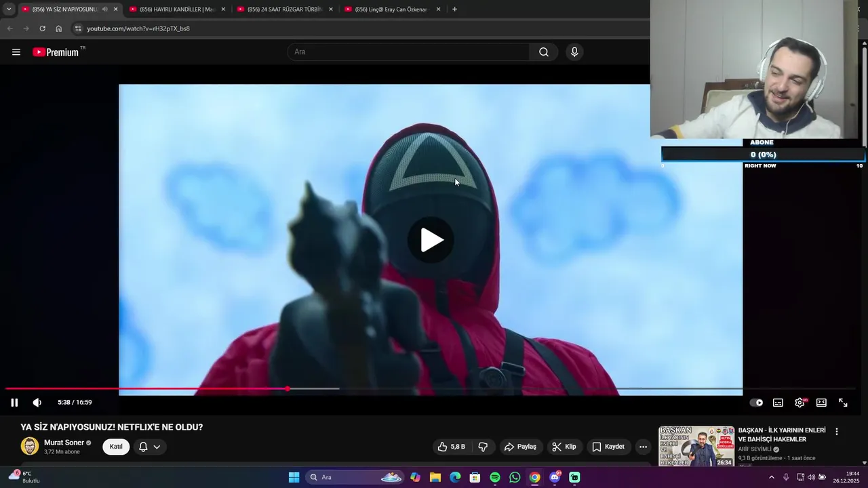This screenshot has width=868, height=488.
Task: Go back with the browser back arrow
Action: 9,28
